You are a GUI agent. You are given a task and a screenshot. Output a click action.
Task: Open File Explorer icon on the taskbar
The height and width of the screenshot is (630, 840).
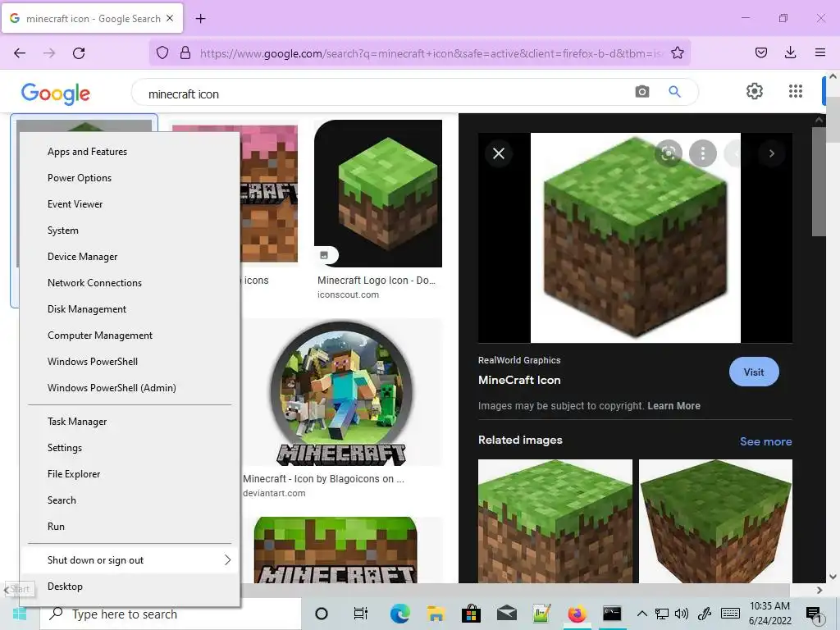[x=436, y=614]
